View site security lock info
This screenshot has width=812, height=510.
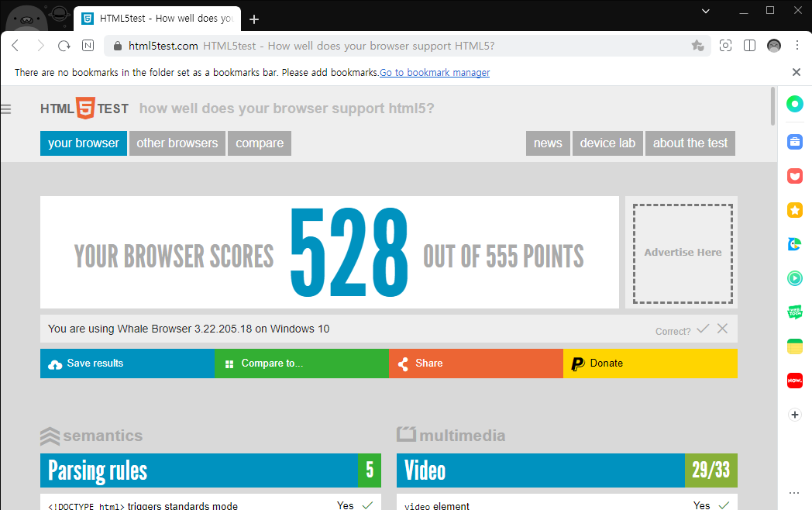(118, 46)
